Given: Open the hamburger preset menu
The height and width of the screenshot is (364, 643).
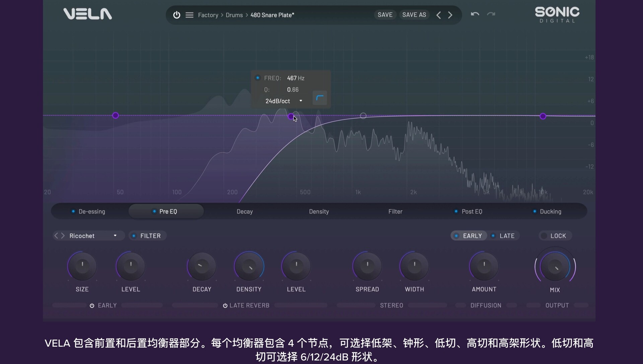Looking at the screenshot, I should point(190,15).
